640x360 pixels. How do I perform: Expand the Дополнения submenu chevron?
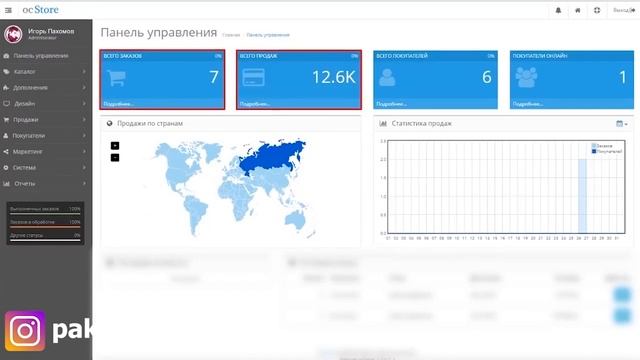[84, 87]
